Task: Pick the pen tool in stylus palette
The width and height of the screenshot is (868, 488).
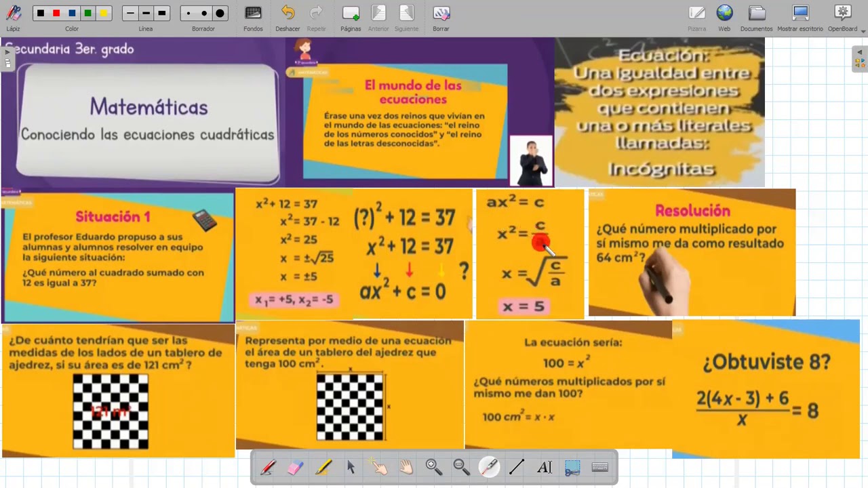Action: click(268, 467)
